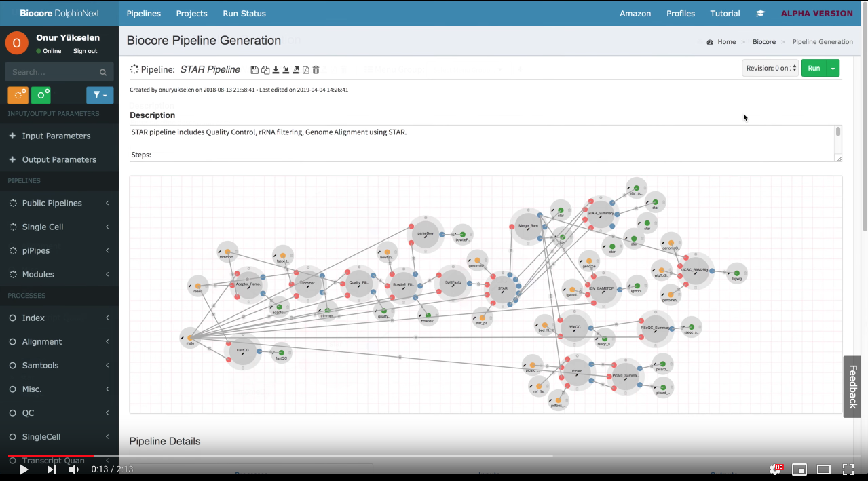
Task: Select the SplitFastq process node
Action: (x=453, y=283)
